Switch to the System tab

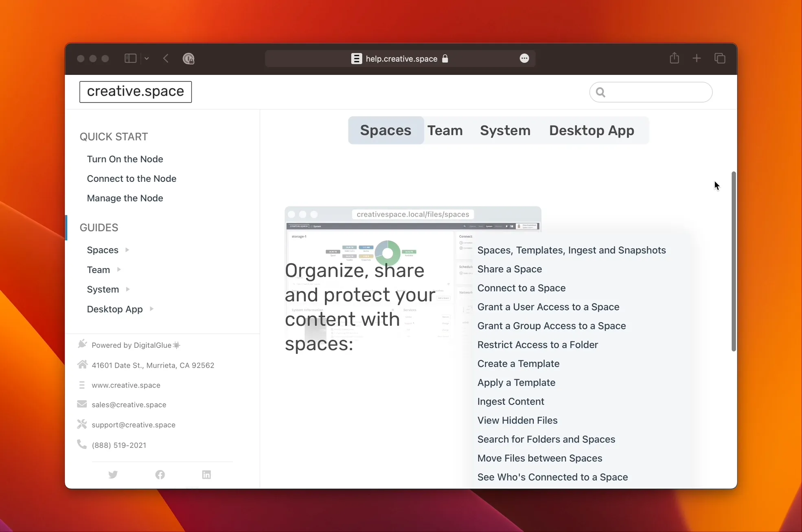pos(505,130)
